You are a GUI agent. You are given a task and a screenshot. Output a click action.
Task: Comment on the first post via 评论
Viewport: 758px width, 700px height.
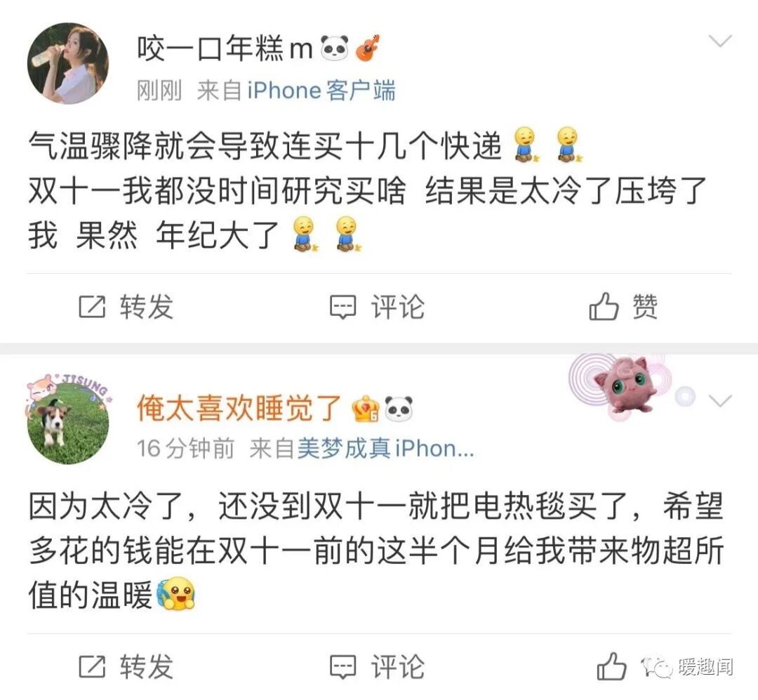pos(377,307)
